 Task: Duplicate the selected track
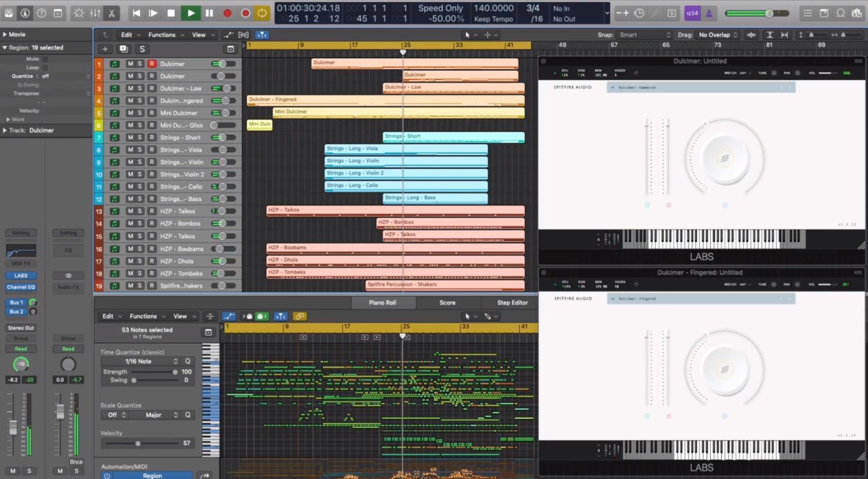124,49
